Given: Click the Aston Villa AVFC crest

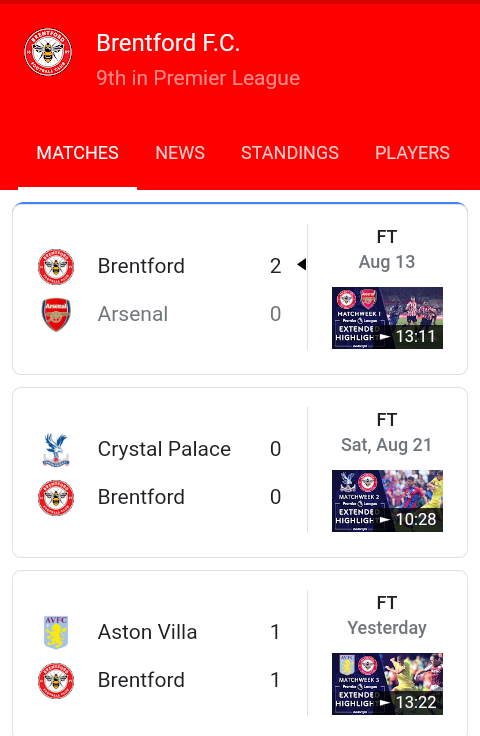Looking at the screenshot, I should (x=56, y=632).
